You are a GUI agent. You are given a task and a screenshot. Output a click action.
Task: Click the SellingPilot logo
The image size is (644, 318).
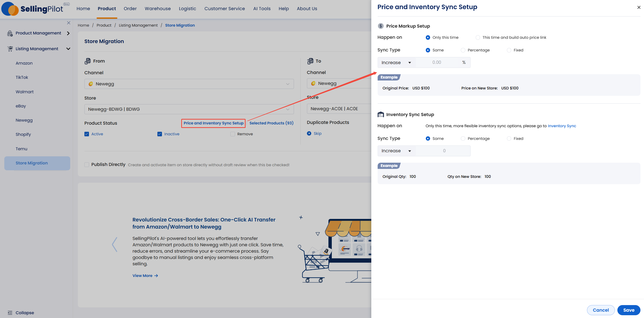tap(35, 9)
